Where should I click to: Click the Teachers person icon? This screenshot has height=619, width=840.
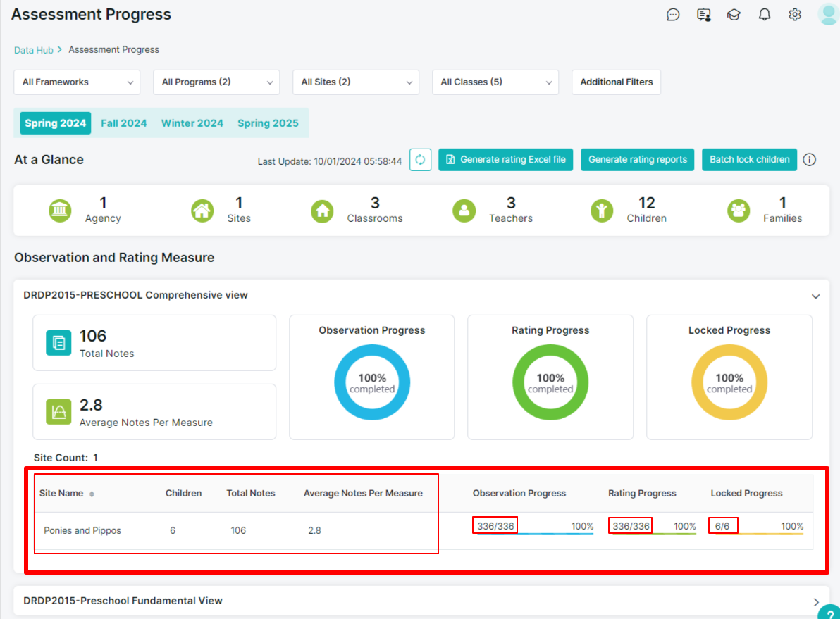[464, 211]
